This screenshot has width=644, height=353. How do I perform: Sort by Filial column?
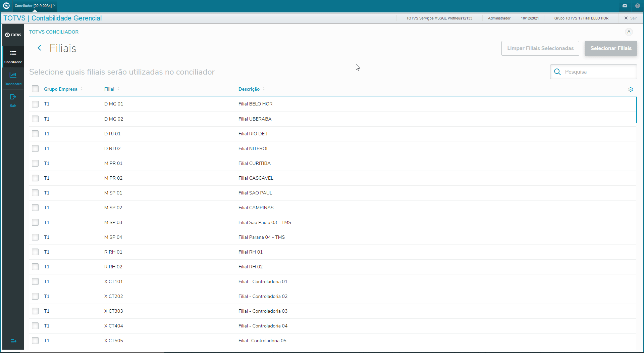(112, 89)
